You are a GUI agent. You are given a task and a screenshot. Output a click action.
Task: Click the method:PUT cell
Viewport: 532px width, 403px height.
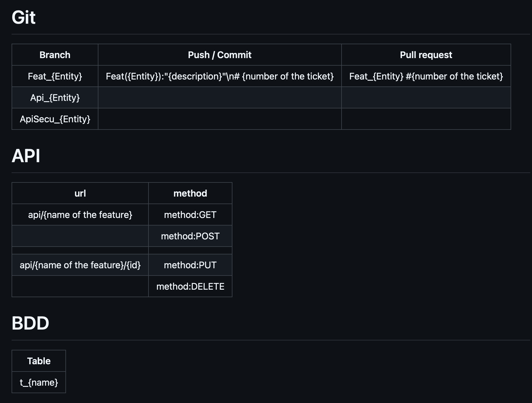pos(190,265)
